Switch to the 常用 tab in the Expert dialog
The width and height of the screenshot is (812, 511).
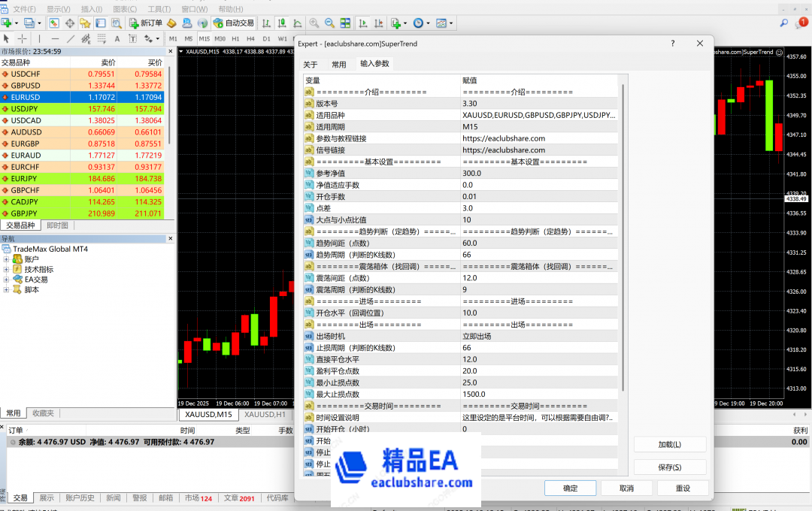(x=339, y=65)
